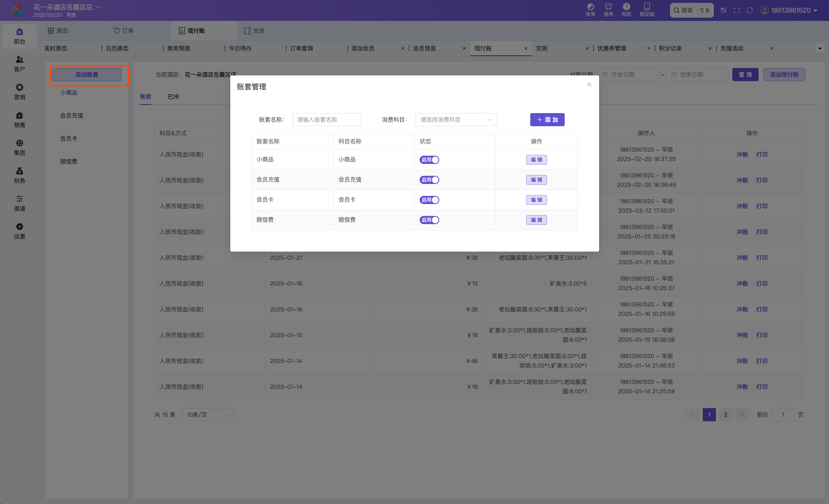
Task: Click the 帮助 help icon
Action: coord(626,10)
